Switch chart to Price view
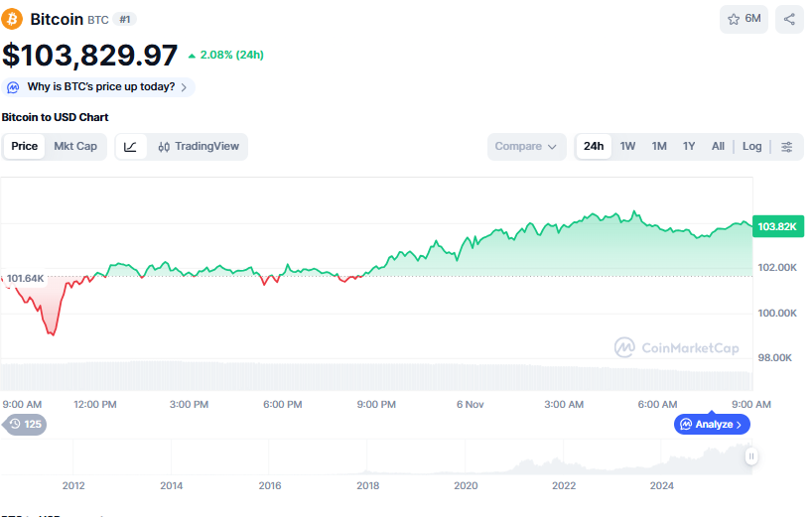 [25, 147]
